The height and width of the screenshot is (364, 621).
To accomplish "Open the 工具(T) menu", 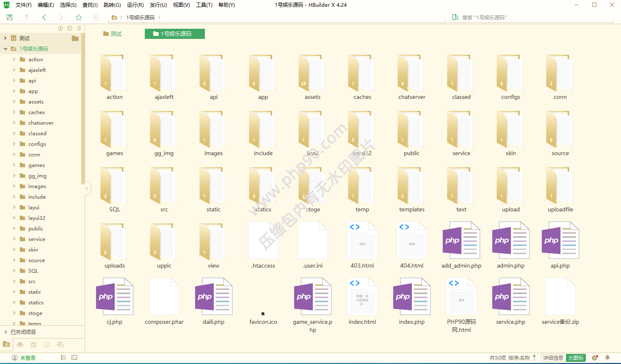I will [x=204, y=5].
